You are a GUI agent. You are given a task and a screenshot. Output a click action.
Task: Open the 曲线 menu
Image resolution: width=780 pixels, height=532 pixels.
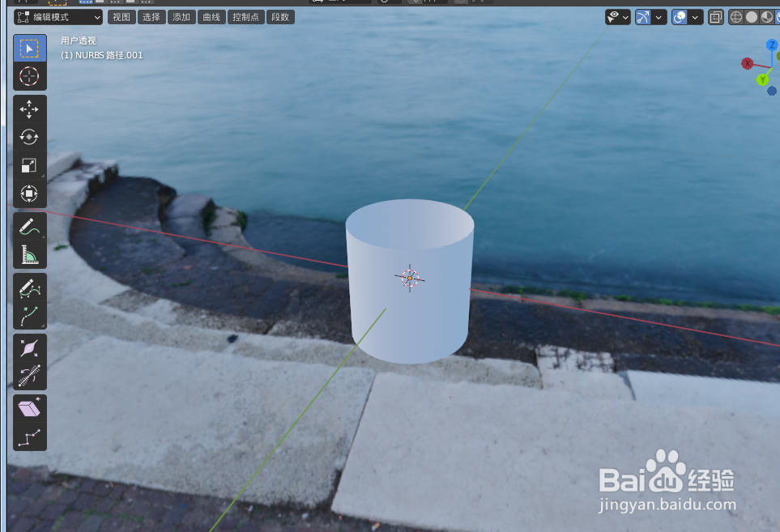tap(211, 16)
